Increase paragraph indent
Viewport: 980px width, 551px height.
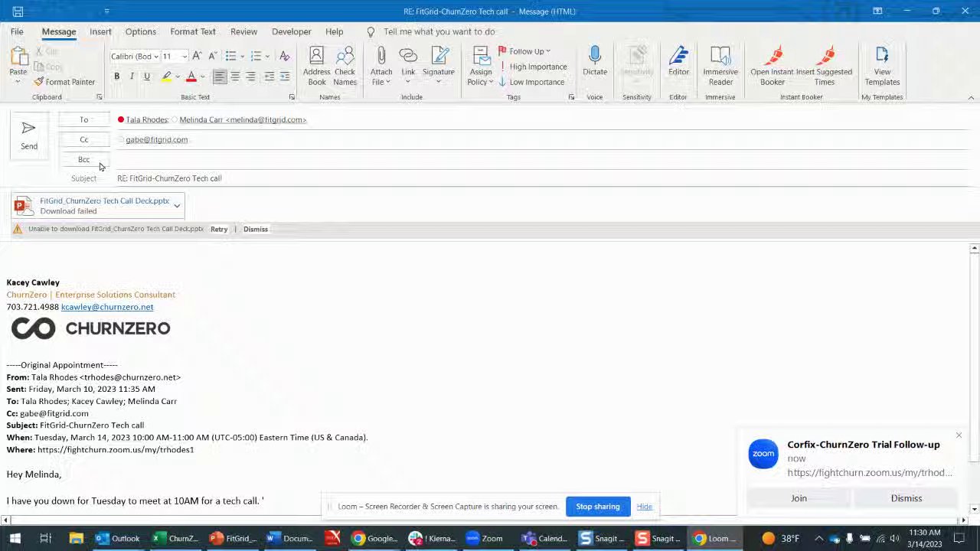click(x=285, y=77)
